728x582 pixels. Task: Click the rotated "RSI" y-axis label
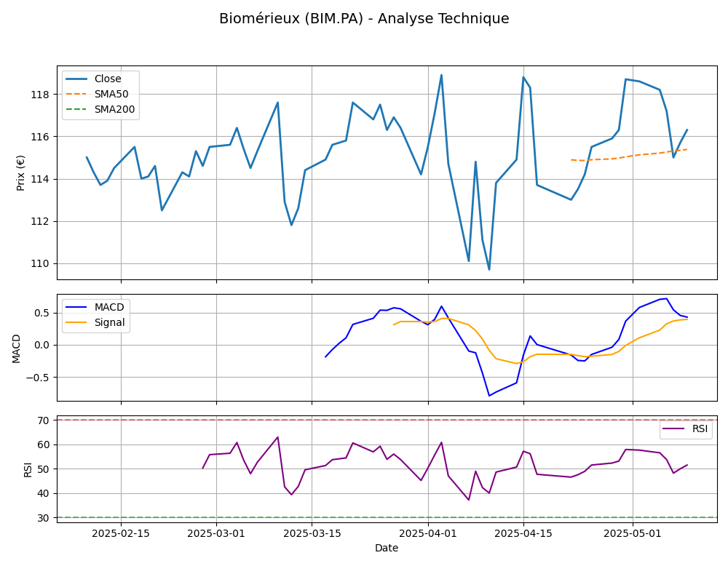(28, 470)
